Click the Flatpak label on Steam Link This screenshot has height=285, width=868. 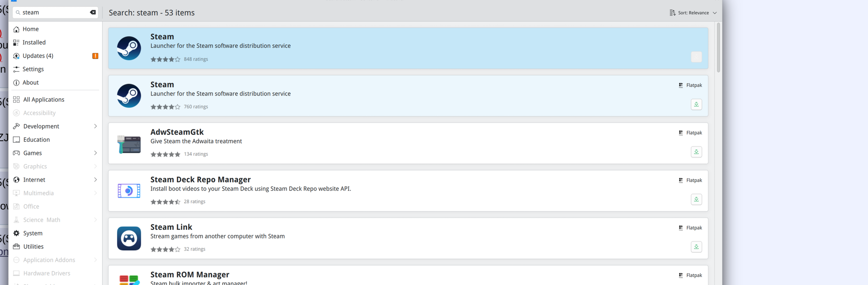pyautogui.click(x=694, y=228)
